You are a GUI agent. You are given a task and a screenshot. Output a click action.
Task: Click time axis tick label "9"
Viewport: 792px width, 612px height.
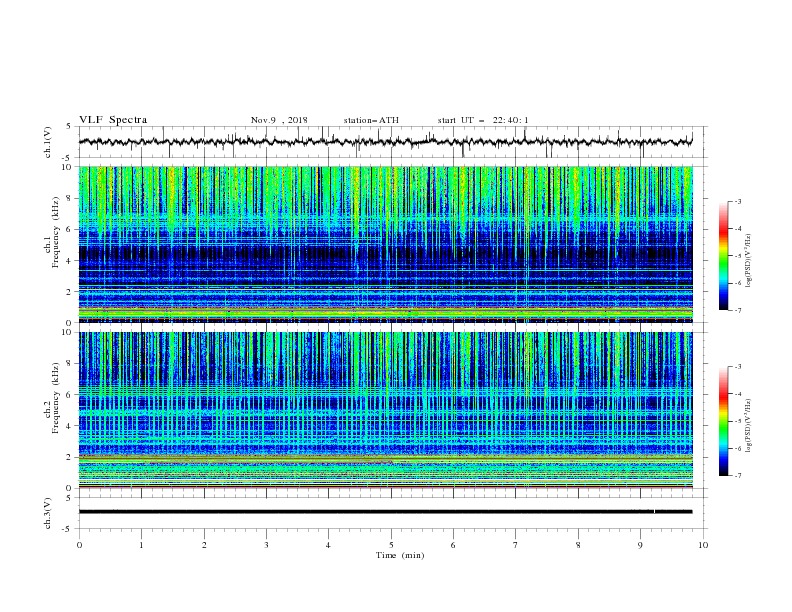640,545
